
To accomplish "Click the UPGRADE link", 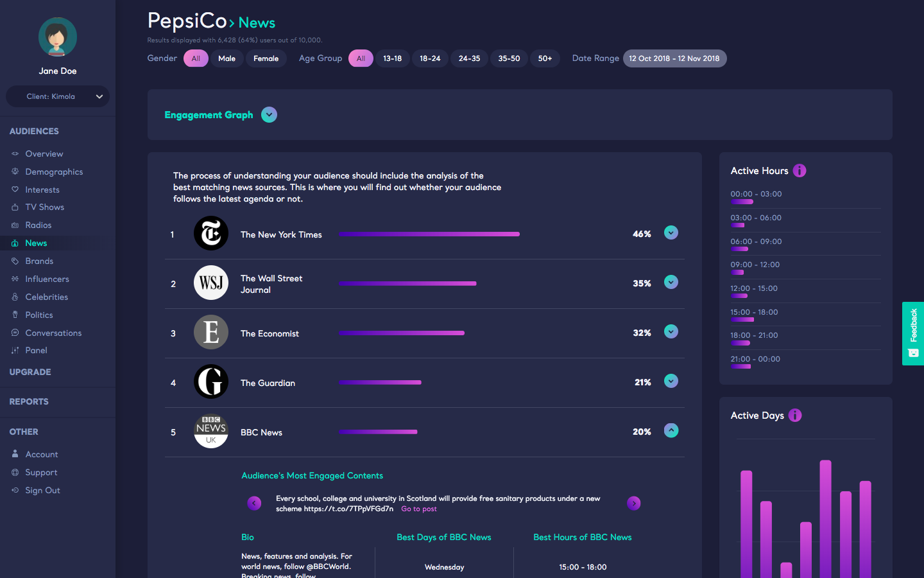I will (30, 372).
